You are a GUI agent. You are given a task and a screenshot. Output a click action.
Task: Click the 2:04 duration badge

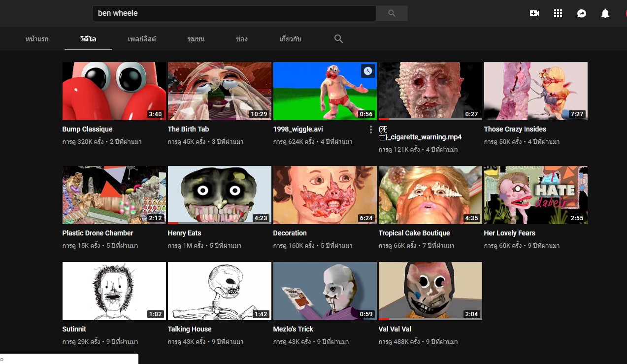tap(471, 314)
